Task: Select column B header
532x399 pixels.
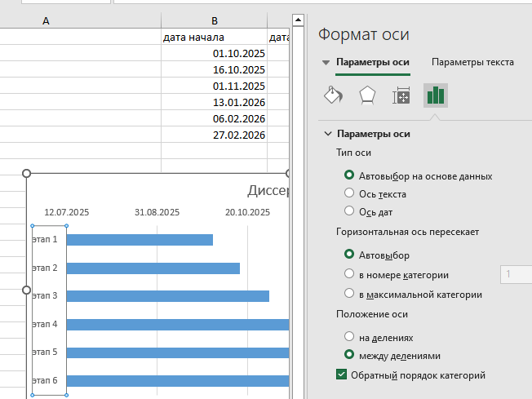Action: 214,20
